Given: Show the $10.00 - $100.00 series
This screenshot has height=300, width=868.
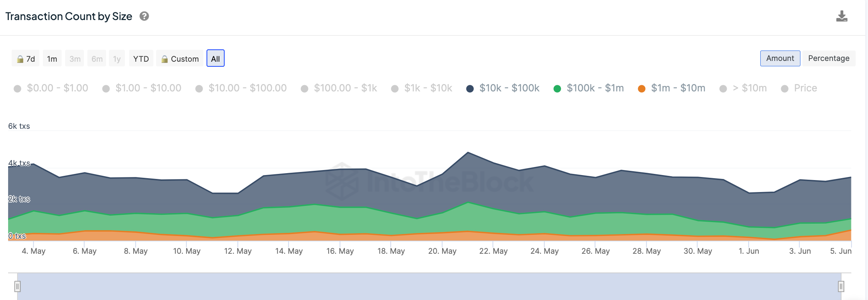Looking at the screenshot, I should (x=241, y=88).
